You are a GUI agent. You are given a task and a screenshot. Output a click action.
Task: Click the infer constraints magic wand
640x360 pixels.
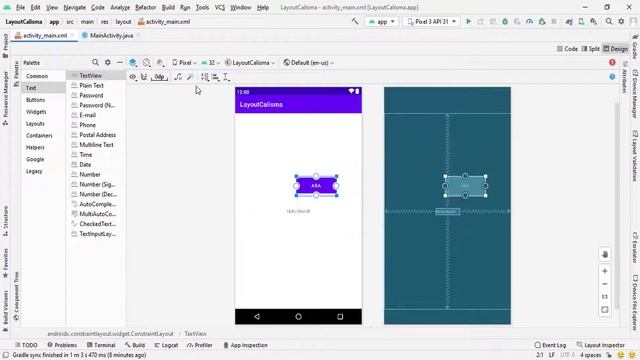[x=190, y=77]
